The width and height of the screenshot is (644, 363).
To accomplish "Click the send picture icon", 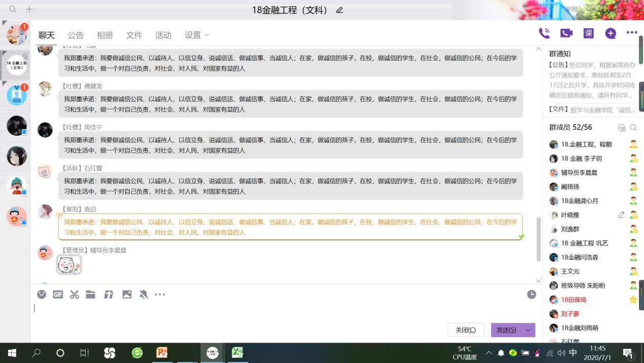I will (x=127, y=294).
